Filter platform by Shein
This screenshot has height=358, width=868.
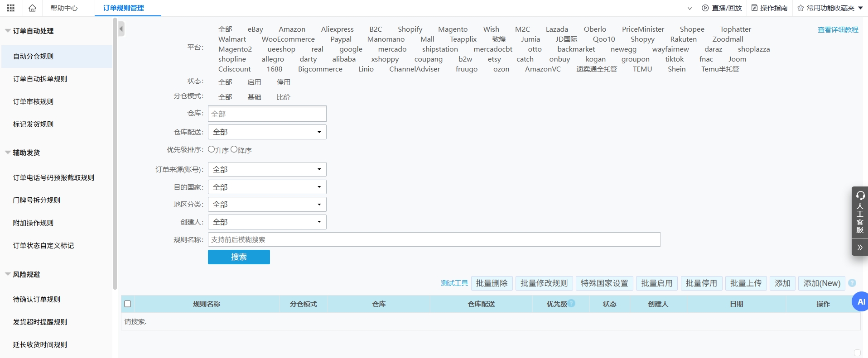click(676, 69)
